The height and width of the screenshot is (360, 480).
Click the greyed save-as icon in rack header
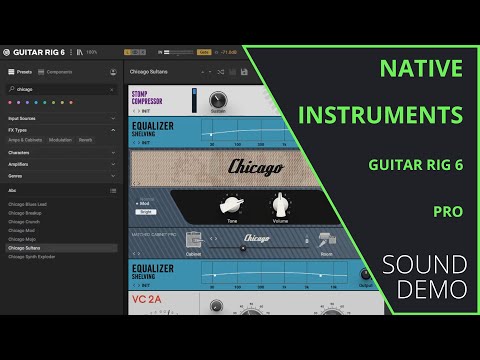pos(233,72)
